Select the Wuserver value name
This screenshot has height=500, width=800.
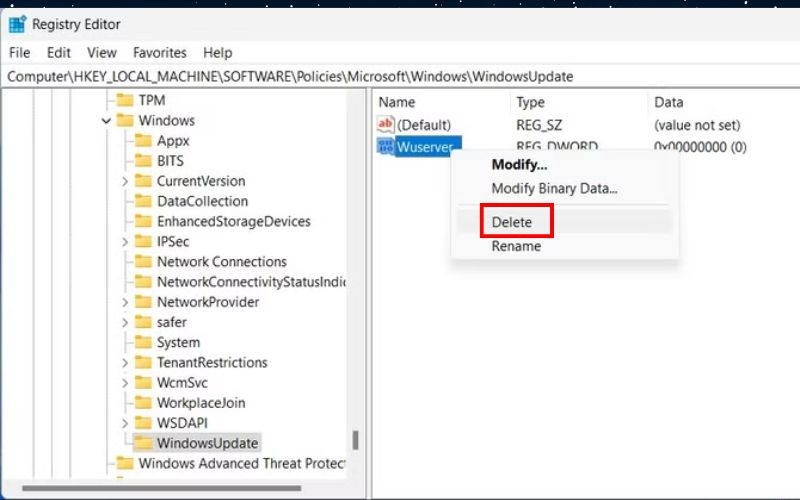(426, 147)
